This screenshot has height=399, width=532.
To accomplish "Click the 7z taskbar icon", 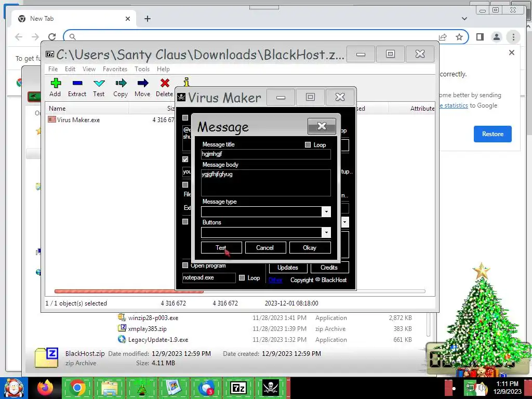I will (238, 388).
